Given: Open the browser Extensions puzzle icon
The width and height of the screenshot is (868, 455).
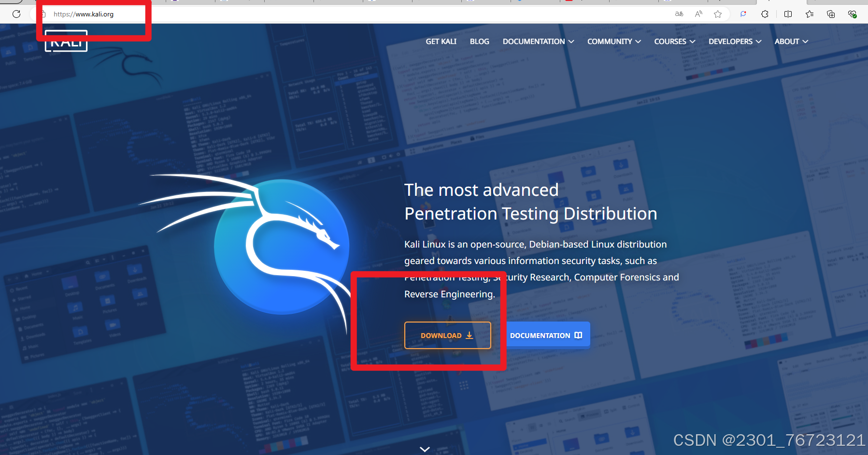Looking at the screenshot, I should coord(765,14).
